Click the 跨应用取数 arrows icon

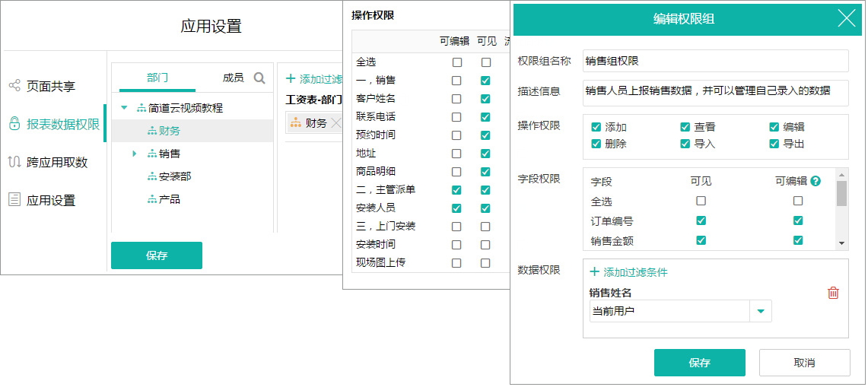(14, 162)
